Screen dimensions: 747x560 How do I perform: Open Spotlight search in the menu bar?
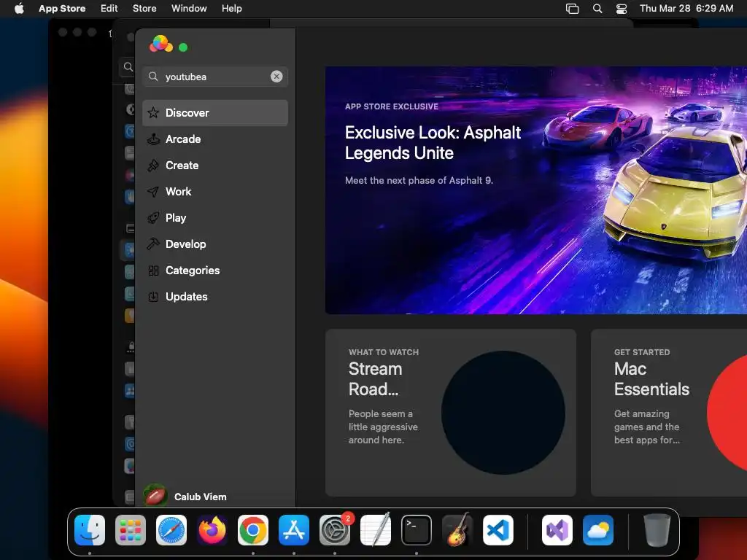click(x=597, y=8)
